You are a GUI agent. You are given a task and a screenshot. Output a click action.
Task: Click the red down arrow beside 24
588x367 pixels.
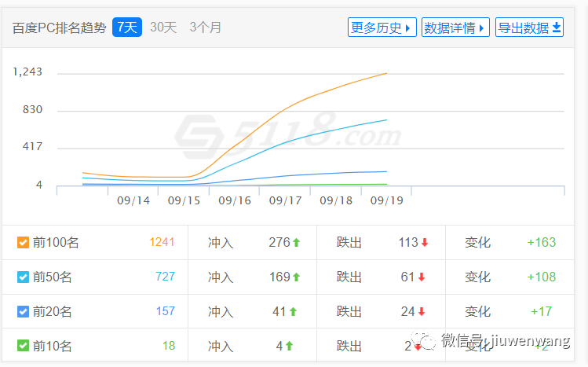point(422,312)
